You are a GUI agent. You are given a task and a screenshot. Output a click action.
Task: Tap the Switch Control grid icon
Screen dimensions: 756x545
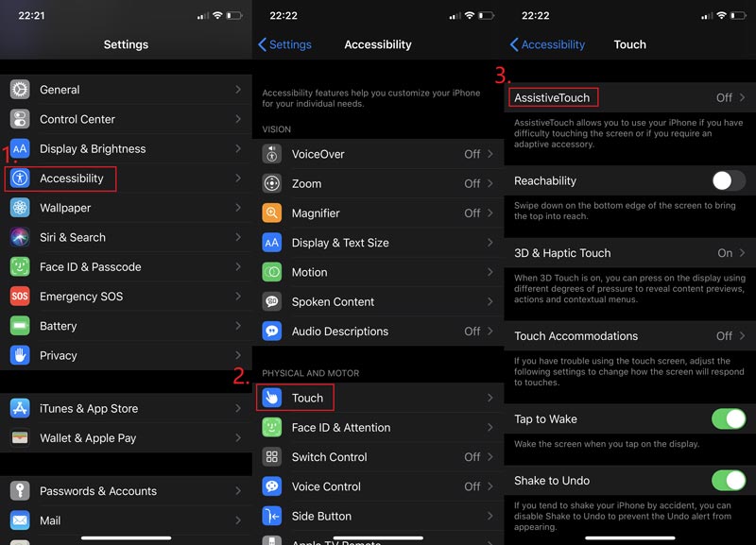[272, 457]
